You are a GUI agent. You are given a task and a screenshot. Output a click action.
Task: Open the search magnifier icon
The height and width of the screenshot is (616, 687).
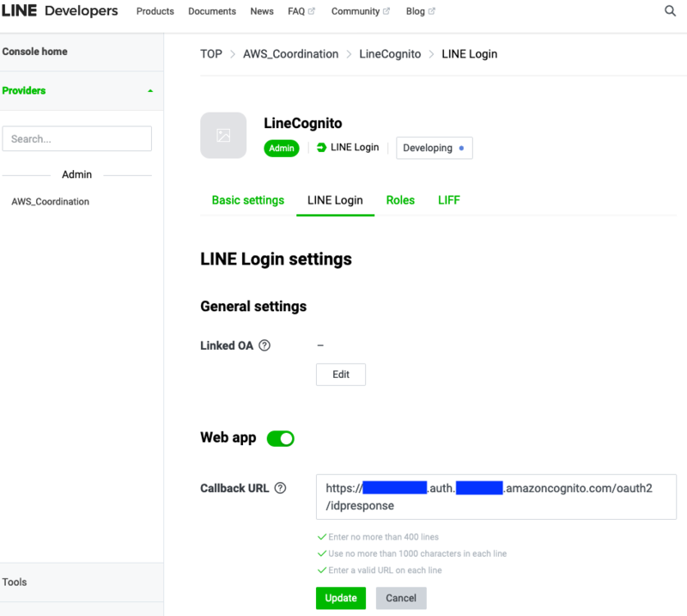click(670, 11)
